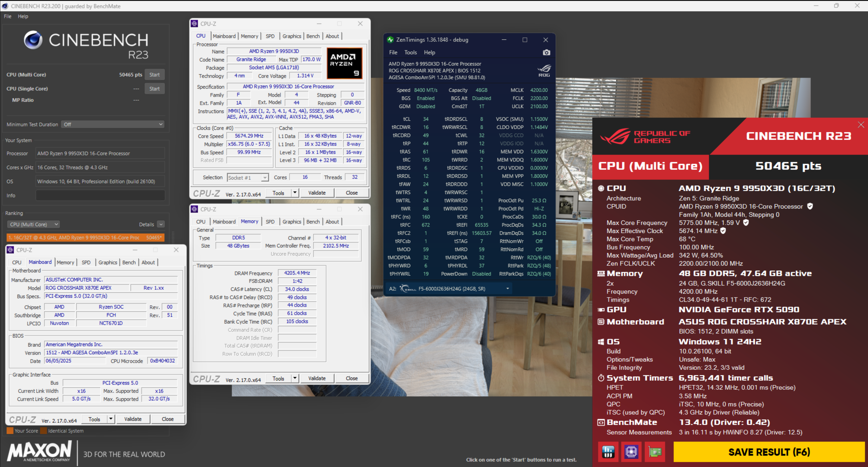Click the Info input field under Your System
The width and height of the screenshot is (868, 467).
tap(100, 195)
